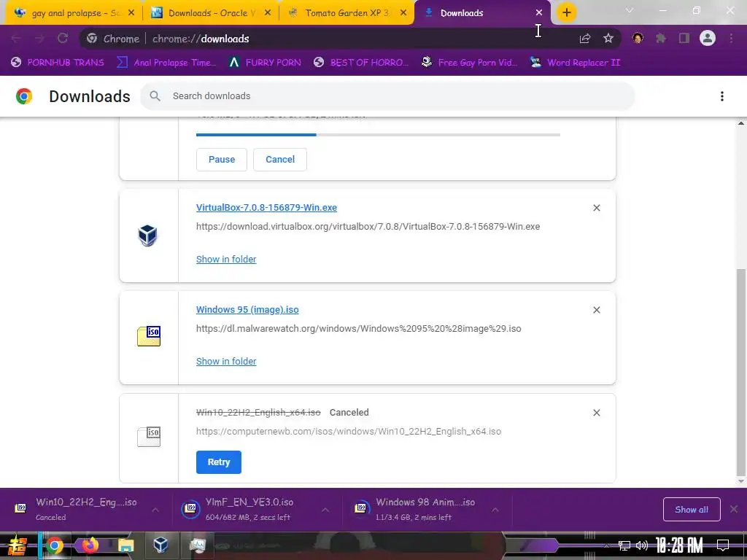Remove Windows 95 (image).iso from list
Image resolution: width=747 pixels, height=560 pixels.
tap(597, 310)
